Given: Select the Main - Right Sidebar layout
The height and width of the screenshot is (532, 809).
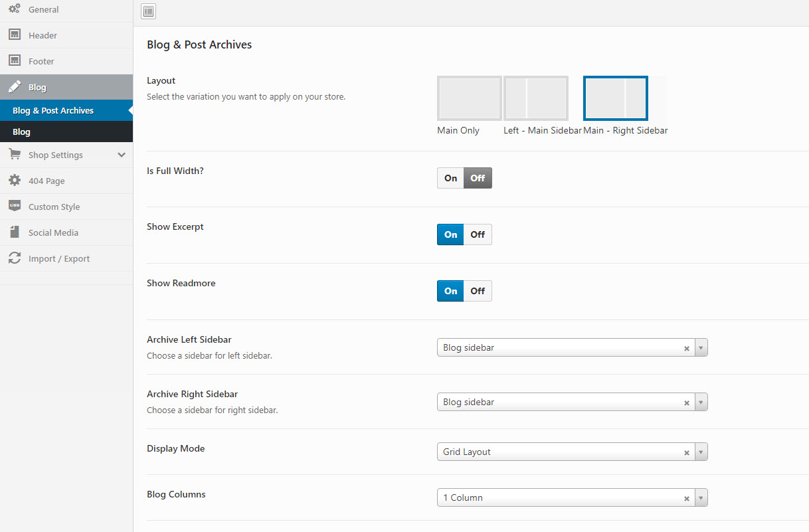Looking at the screenshot, I should [616, 98].
